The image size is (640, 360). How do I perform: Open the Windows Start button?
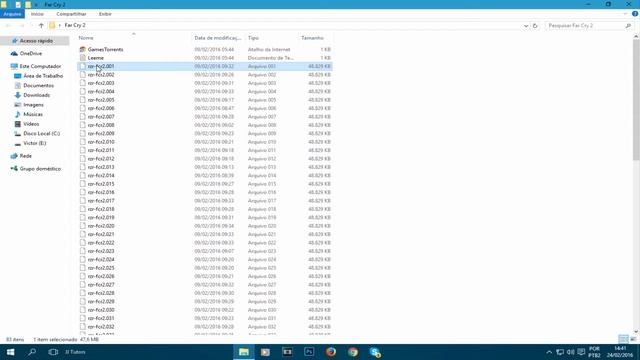click(x=10, y=352)
